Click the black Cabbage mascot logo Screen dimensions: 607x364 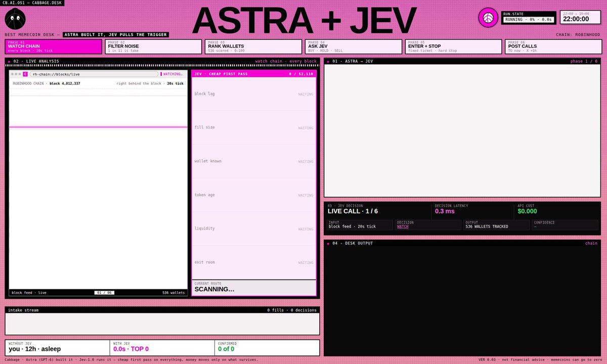15,19
